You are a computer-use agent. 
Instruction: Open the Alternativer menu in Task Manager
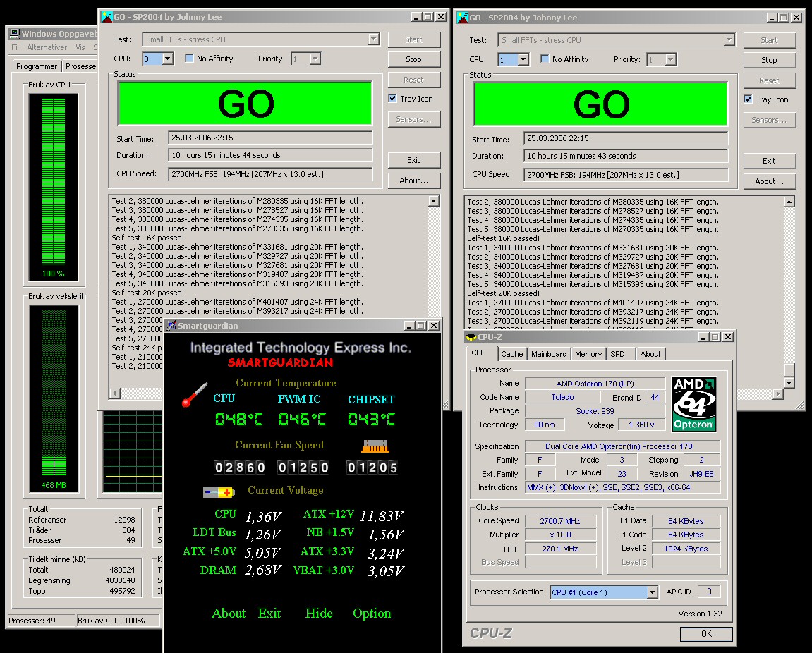(47, 47)
